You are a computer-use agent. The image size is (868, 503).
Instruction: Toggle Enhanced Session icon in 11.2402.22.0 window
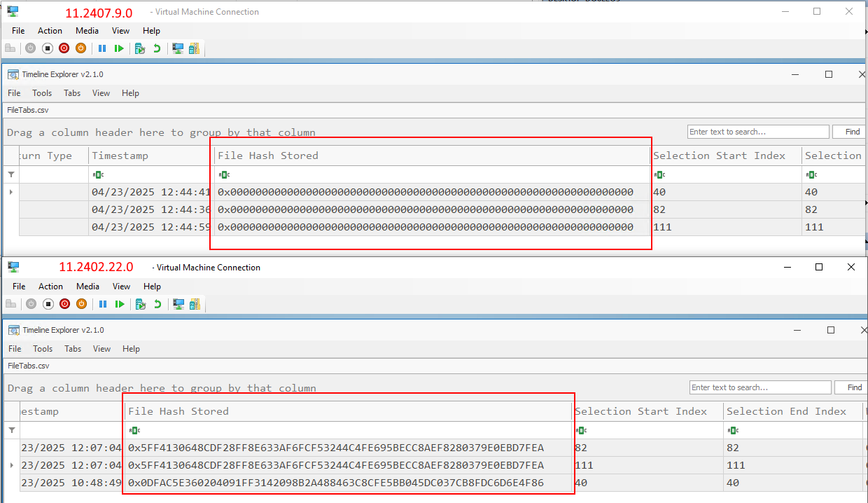coord(178,304)
